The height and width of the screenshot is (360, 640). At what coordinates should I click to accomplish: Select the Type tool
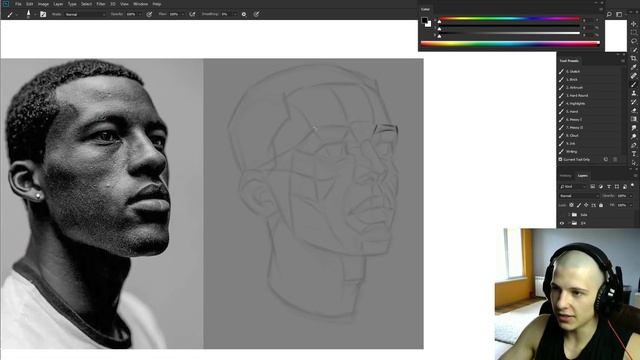point(633,154)
